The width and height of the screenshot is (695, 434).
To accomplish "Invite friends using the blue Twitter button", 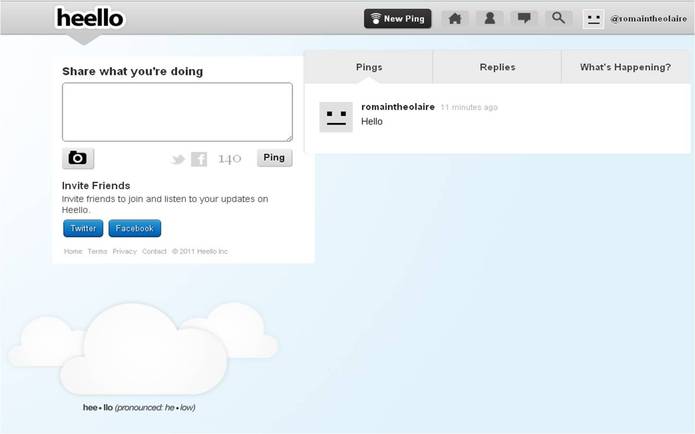I will [83, 228].
